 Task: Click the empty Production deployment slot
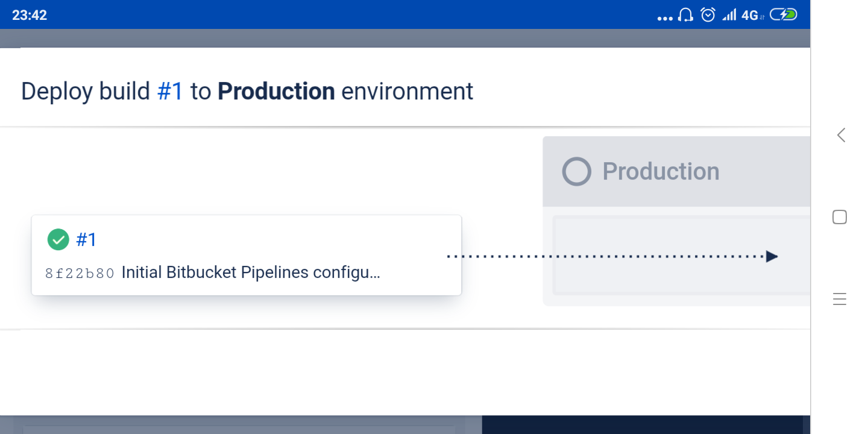point(681,256)
